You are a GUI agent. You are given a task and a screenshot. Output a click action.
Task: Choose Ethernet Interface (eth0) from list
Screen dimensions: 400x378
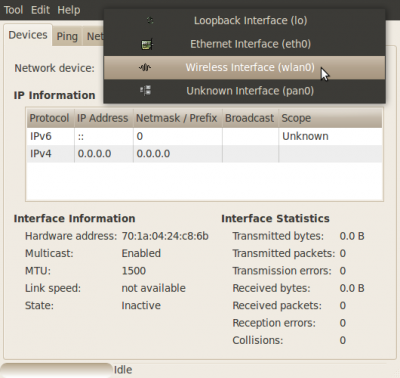[244, 44]
